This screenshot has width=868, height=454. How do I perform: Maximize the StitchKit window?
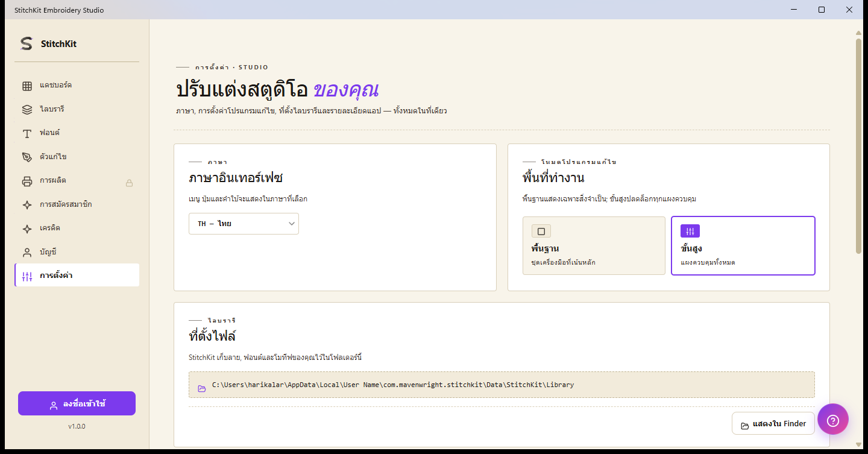pyautogui.click(x=822, y=10)
